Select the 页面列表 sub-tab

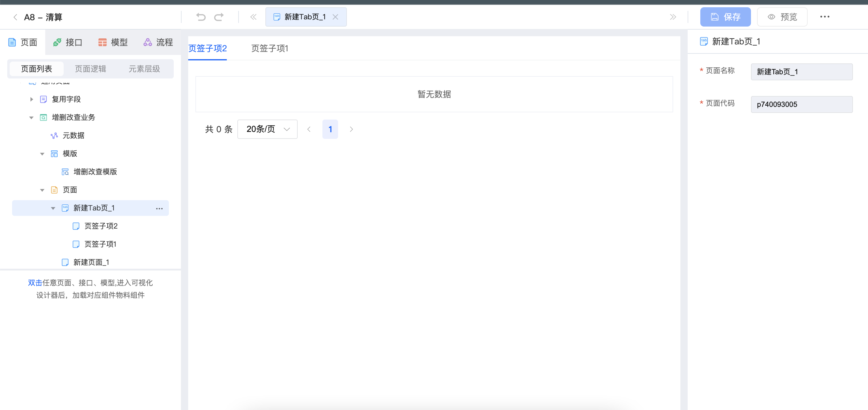pyautogui.click(x=37, y=69)
